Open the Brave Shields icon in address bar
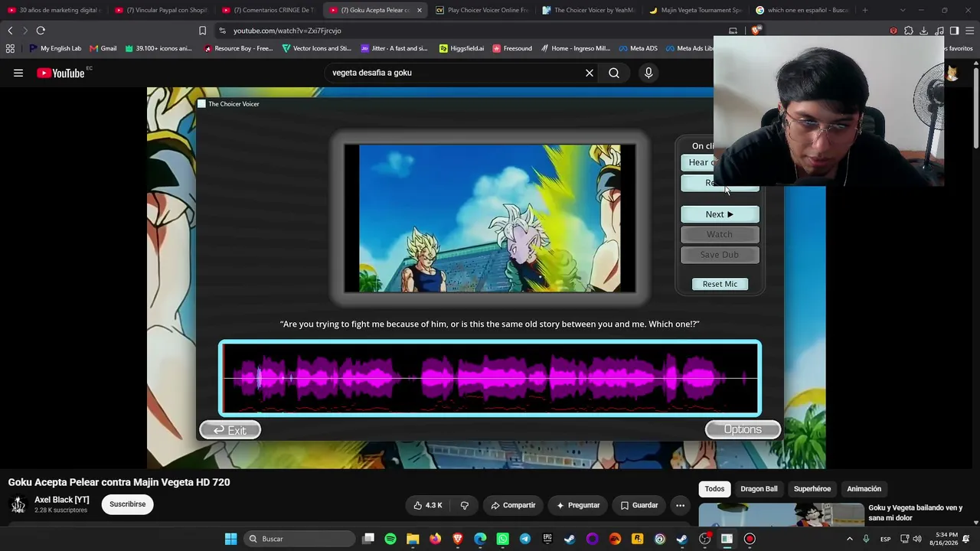The width and height of the screenshot is (980, 551). point(756,31)
